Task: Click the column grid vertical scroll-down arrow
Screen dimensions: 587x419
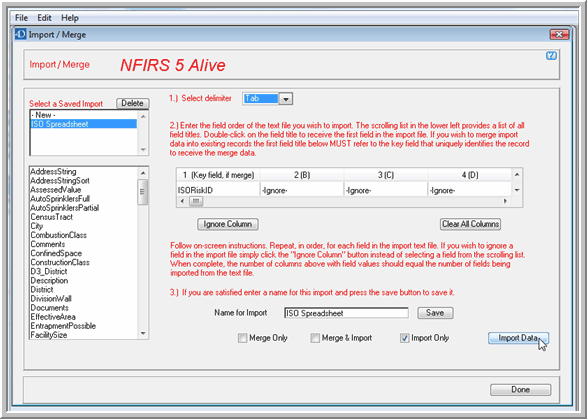Action: tap(517, 190)
